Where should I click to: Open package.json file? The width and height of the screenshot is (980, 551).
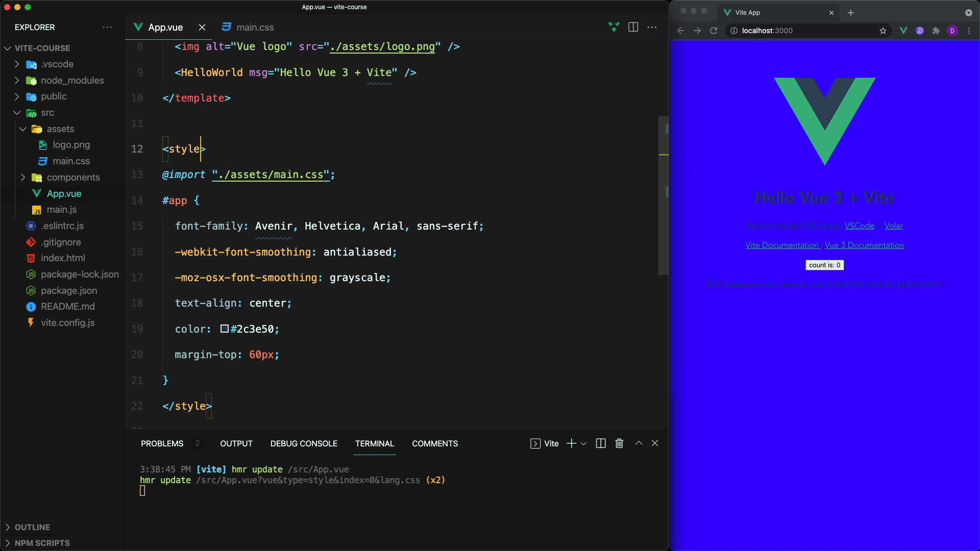[69, 291]
